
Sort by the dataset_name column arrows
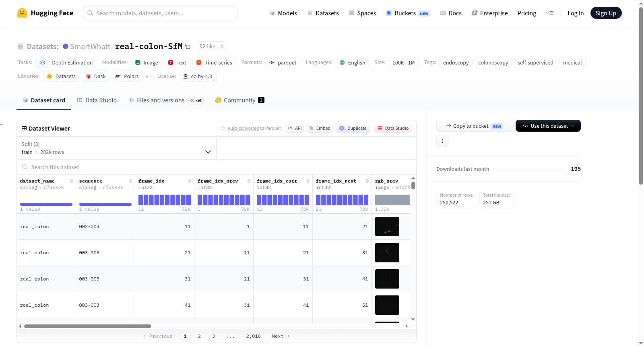coord(71,181)
